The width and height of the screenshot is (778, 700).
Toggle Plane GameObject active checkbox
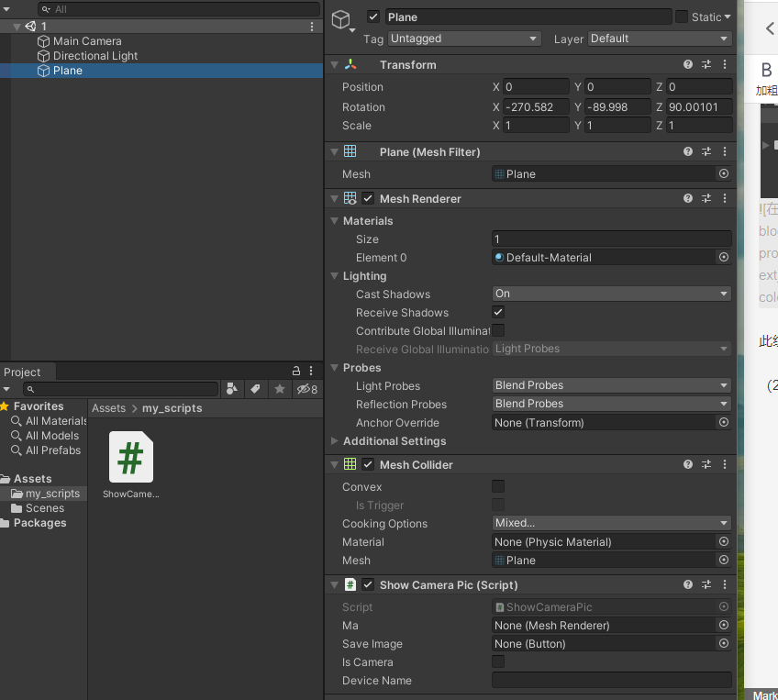click(373, 17)
